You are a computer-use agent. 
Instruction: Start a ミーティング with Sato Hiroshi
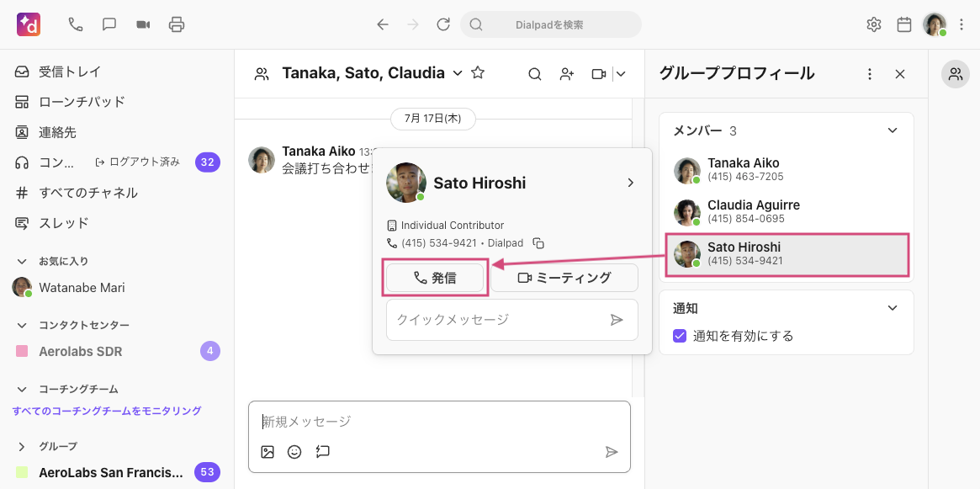(x=564, y=278)
